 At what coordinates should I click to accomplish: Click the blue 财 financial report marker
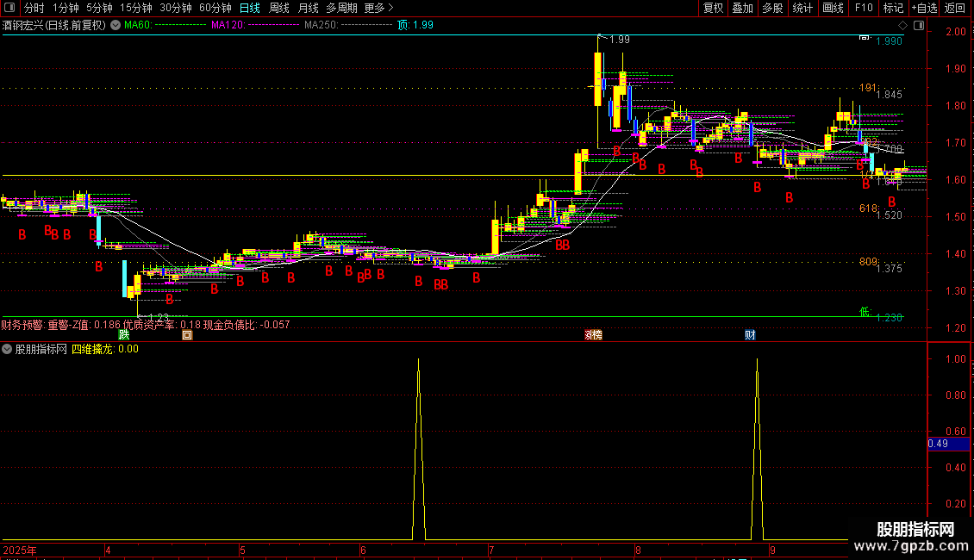coord(751,335)
